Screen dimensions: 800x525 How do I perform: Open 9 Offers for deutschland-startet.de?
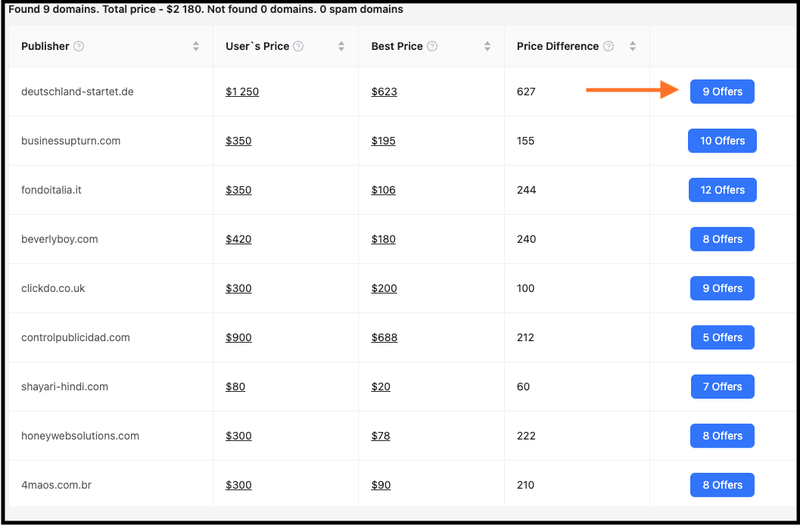click(722, 92)
